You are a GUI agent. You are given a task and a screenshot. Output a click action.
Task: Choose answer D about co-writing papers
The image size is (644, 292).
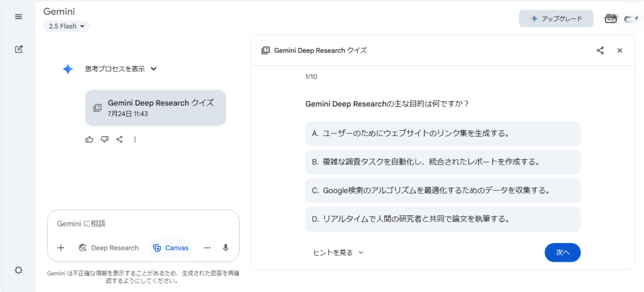coord(442,219)
